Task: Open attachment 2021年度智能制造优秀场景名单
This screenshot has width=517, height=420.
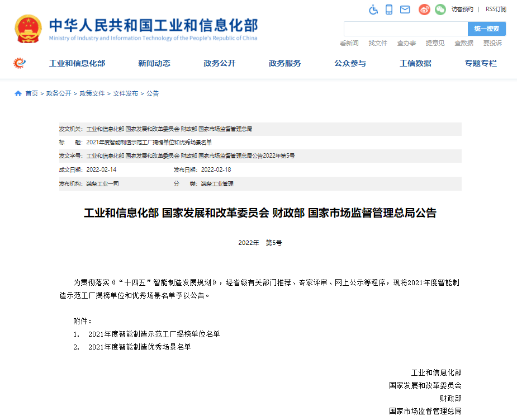Action: (x=139, y=347)
